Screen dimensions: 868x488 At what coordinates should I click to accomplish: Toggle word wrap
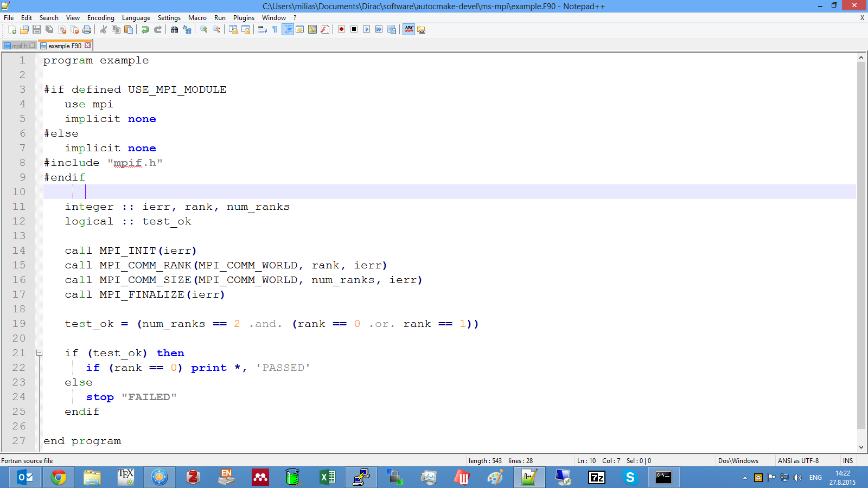261,30
